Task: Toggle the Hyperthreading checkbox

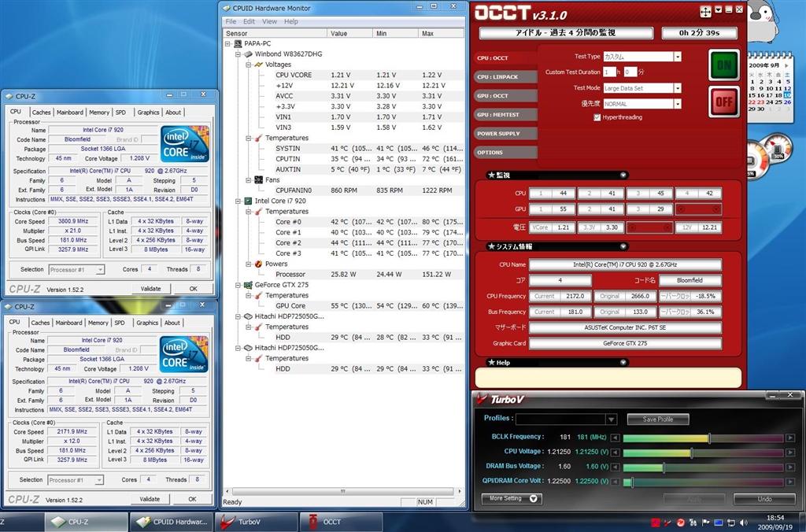Action: coord(597,117)
